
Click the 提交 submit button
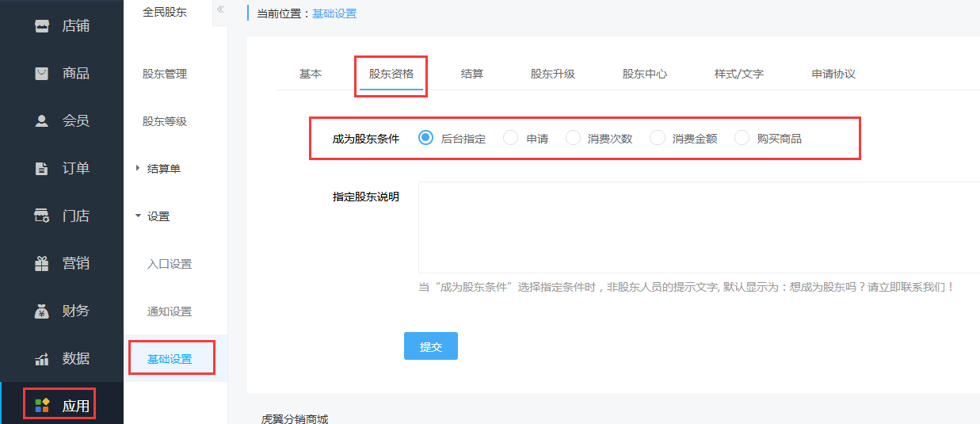tap(431, 346)
